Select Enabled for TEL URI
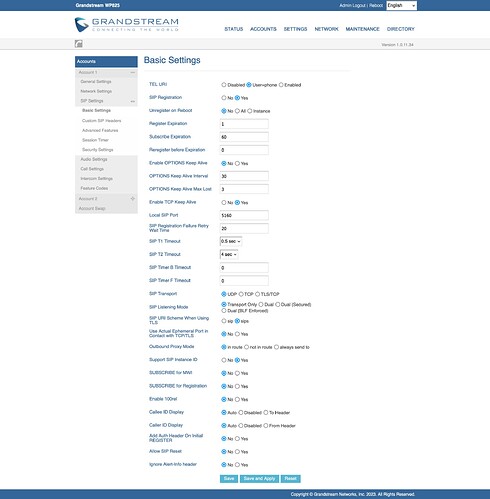 [281, 85]
